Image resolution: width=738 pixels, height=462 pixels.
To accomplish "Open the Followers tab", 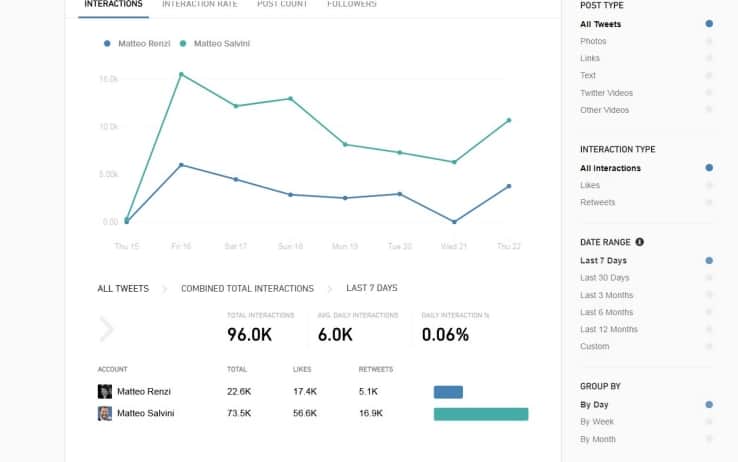I will click(x=352, y=5).
